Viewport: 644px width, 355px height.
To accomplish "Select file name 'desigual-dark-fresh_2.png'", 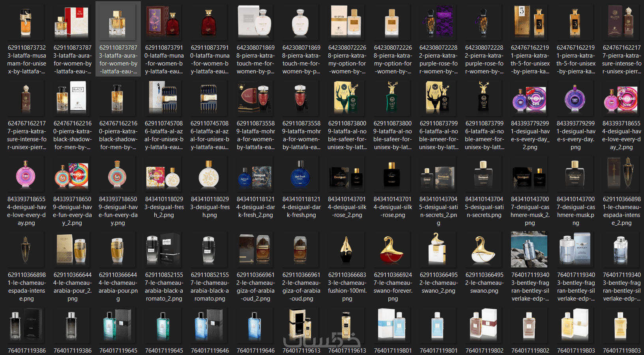I will tap(255, 207).
